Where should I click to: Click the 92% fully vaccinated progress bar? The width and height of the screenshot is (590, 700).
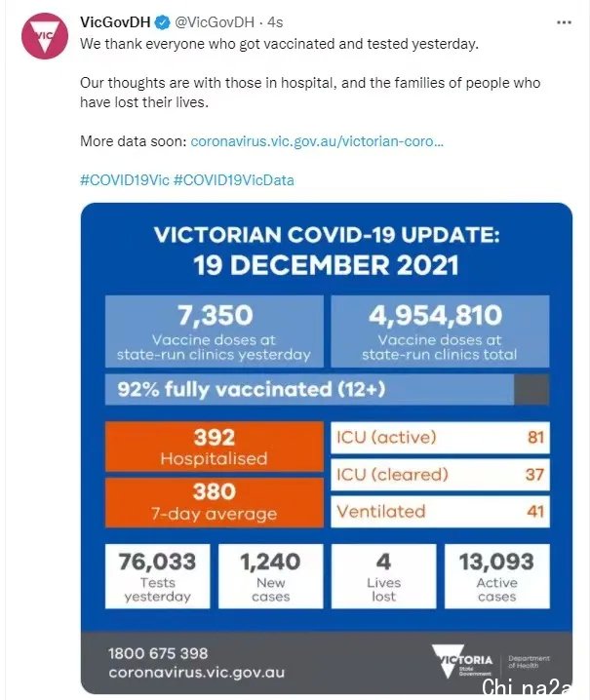coord(327,389)
